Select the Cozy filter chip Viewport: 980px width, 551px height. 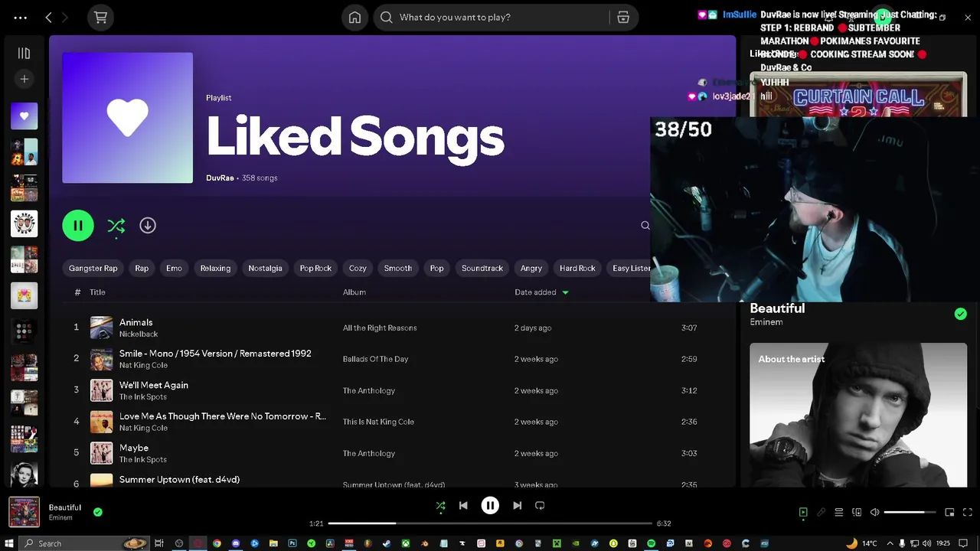[358, 269]
